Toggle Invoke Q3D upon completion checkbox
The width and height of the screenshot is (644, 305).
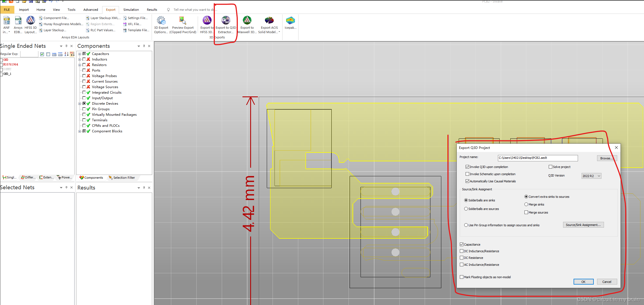pos(467,167)
